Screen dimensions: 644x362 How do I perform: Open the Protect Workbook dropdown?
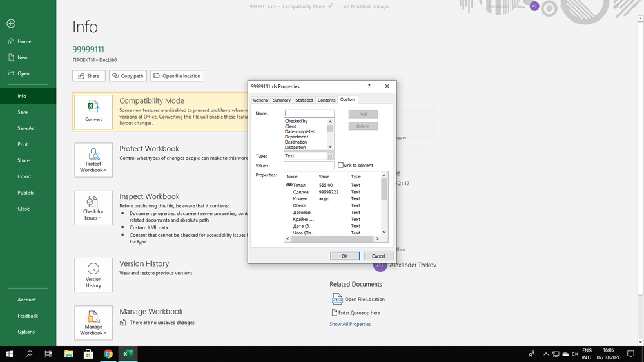pyautogui.click(x=93, y=160)
